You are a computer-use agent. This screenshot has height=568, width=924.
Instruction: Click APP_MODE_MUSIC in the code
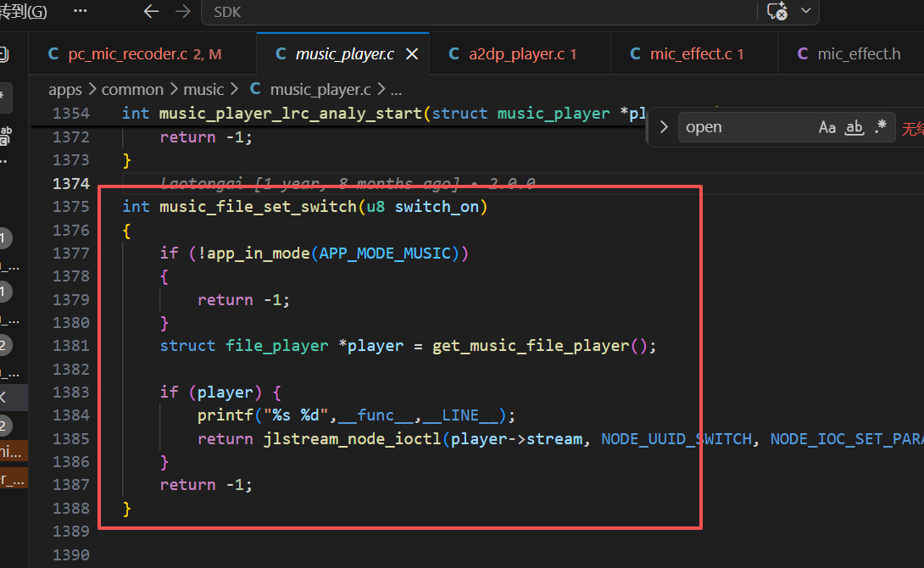click(385, 253)
